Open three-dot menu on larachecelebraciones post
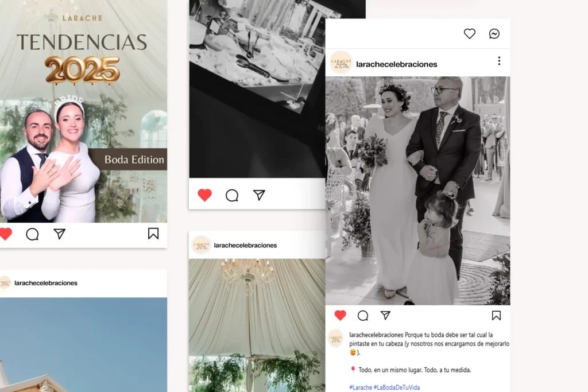Viewport: 588px width, 392px height. point(499,61)
